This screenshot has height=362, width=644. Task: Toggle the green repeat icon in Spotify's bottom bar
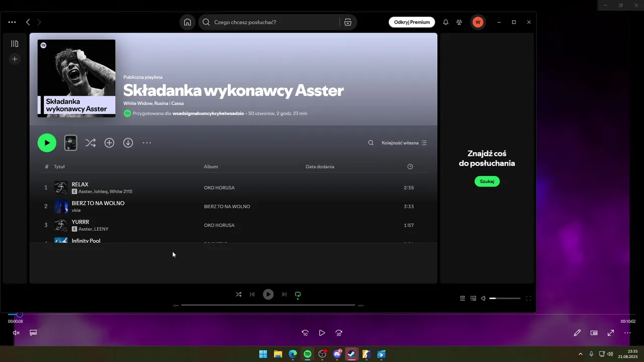click(x=298, y=295)
